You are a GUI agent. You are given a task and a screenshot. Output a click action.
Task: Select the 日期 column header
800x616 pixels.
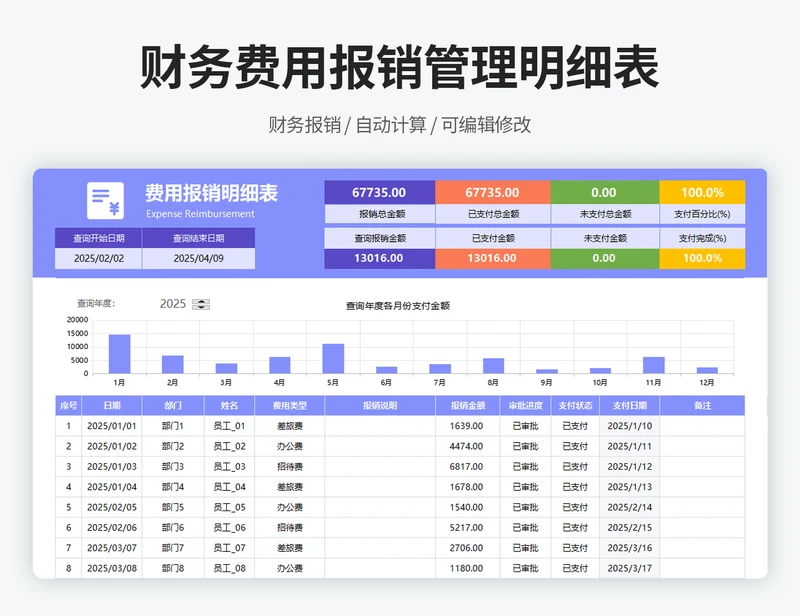[112, 406]
